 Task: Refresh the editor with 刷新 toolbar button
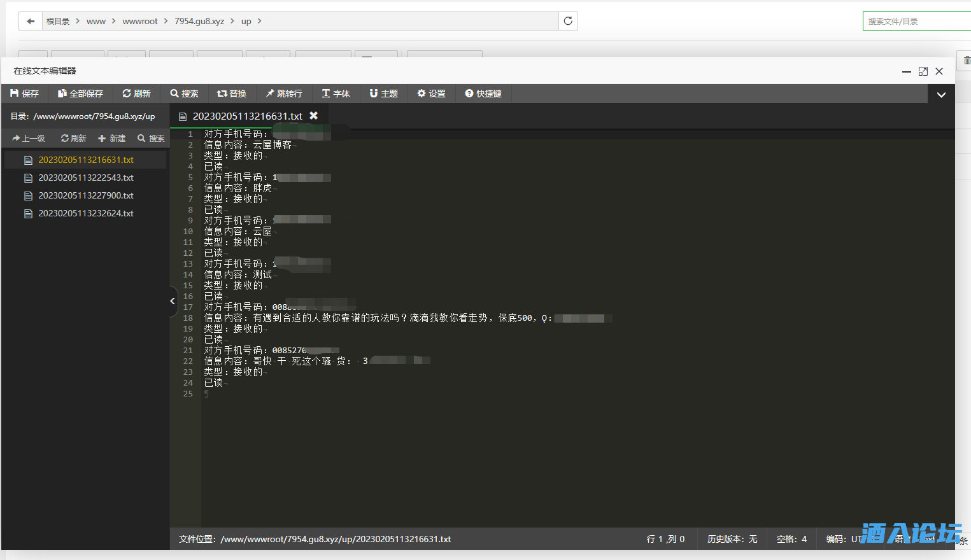point(136,94)
